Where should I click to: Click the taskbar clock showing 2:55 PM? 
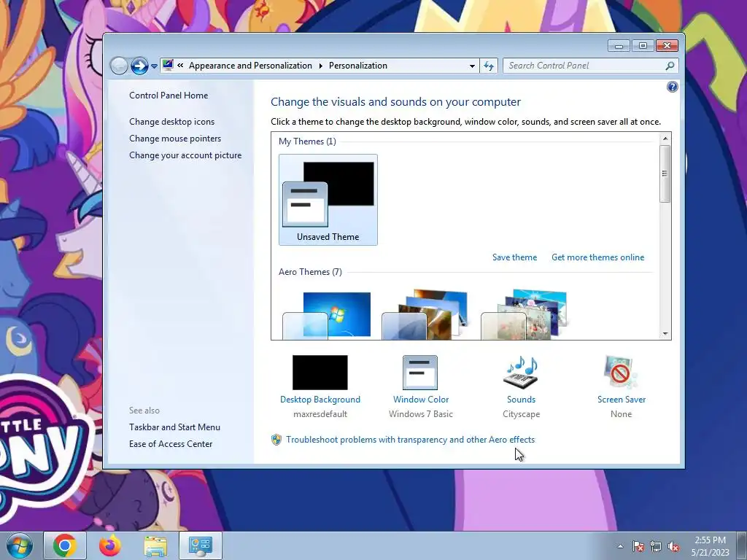tap(710, 545)
